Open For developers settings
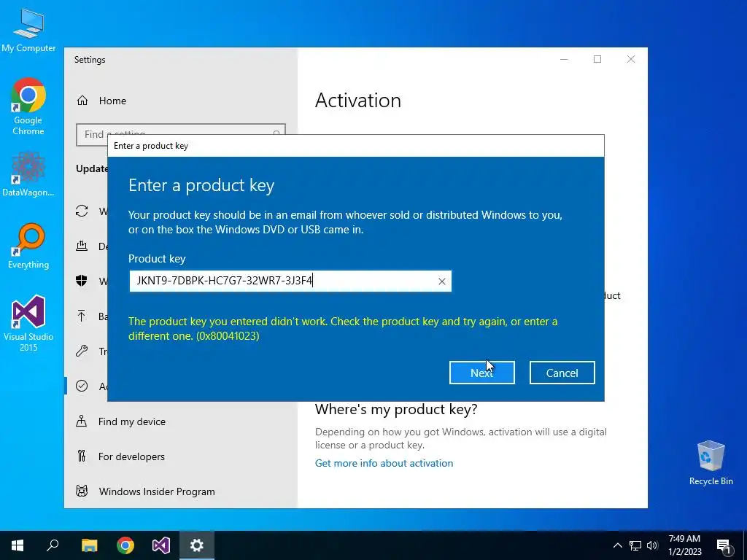This screenshot has height=560, width=747. tap(131, 456)
